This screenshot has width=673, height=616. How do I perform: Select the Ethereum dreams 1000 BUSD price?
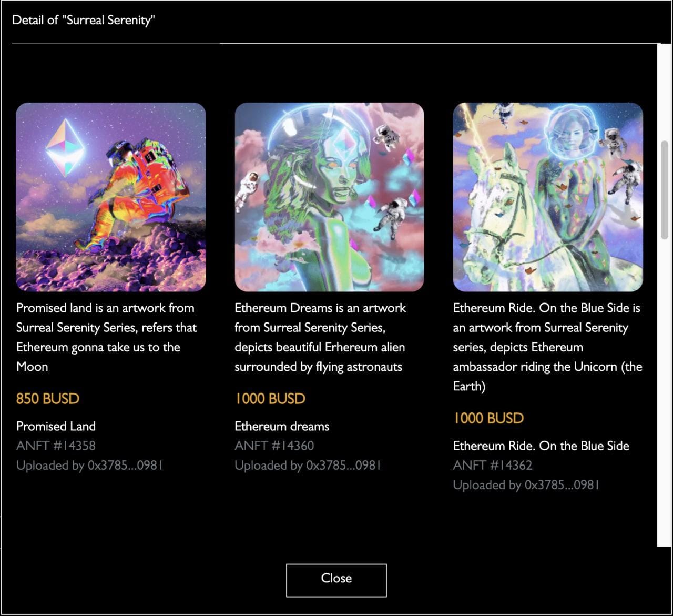pyautogui.click(x=270, y=399)
